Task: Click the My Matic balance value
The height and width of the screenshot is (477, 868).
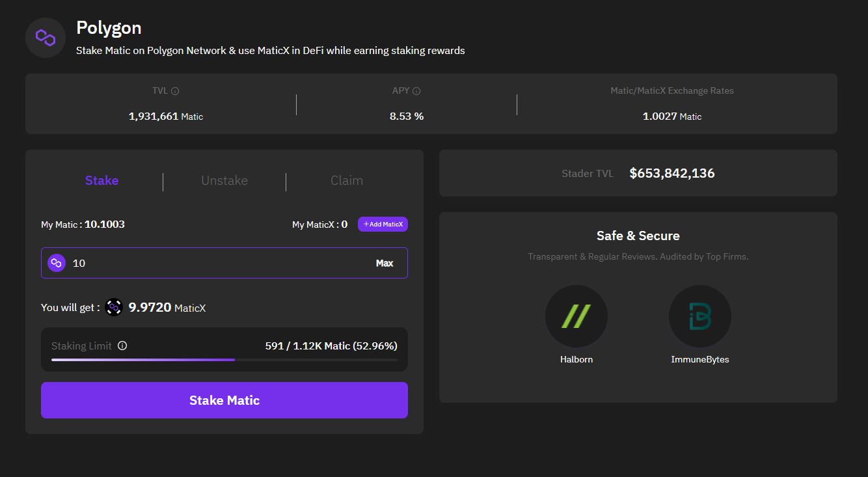Action: [105, 225]
